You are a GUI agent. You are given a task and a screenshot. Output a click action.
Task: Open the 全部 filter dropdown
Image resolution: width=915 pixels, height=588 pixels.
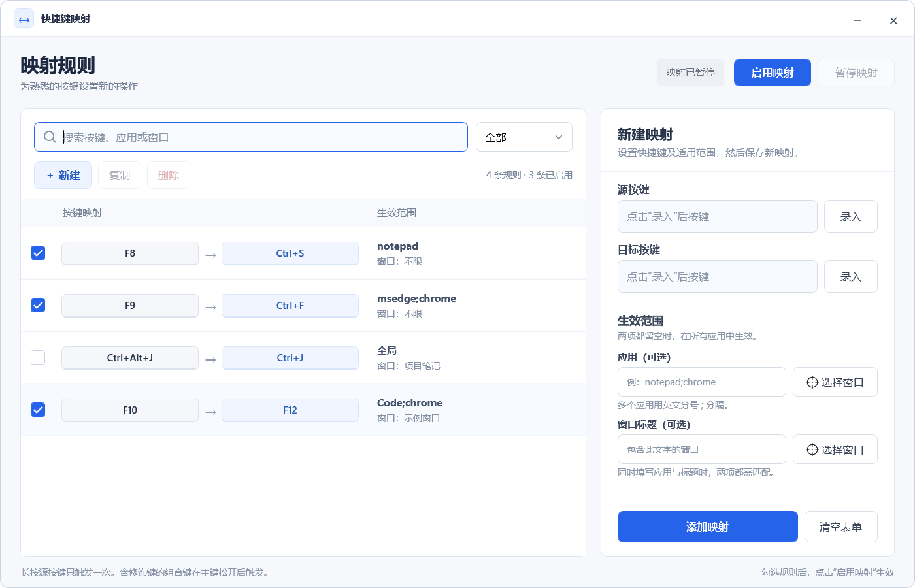click(524, 137)
